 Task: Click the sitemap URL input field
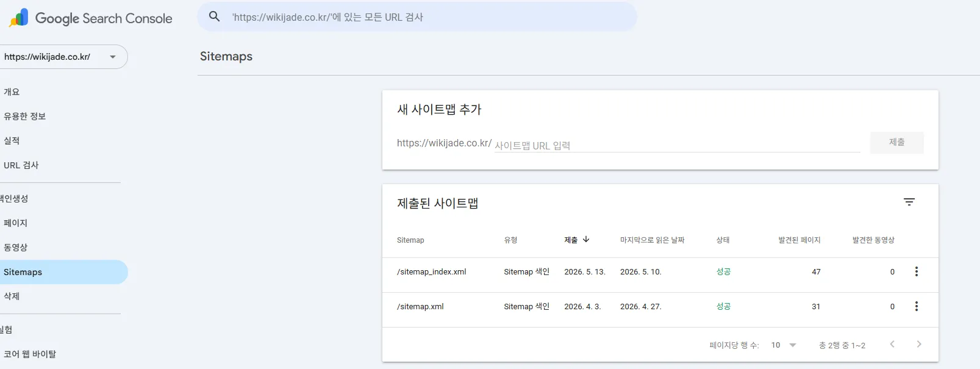coord(677,145)
